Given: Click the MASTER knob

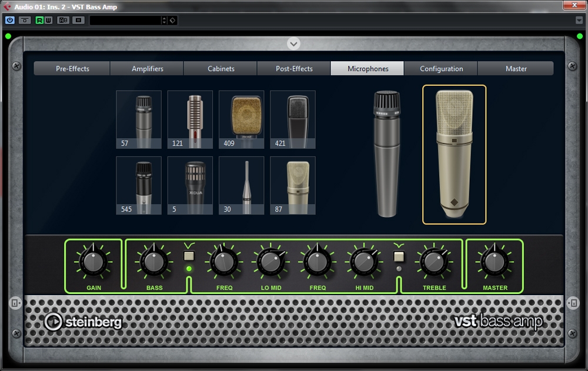Looking at the screenshot, I should pos(495,262).
